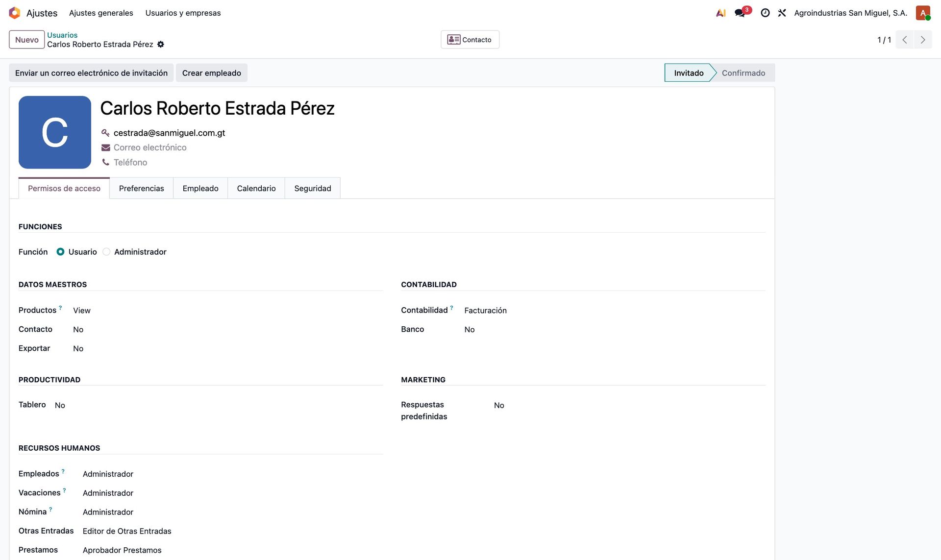This screenshot has width=941, height=560.
Task: Send the invitation email button
Action: point(91,73)
